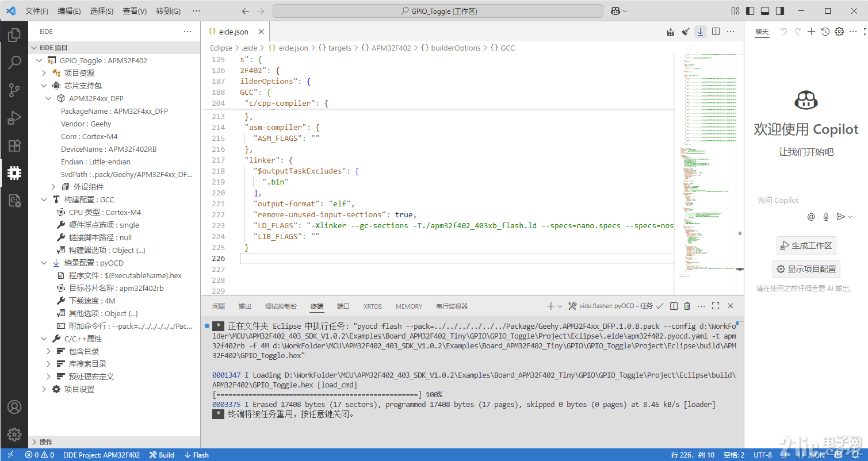Select the EIDE chip icon in activity bar

14,173
